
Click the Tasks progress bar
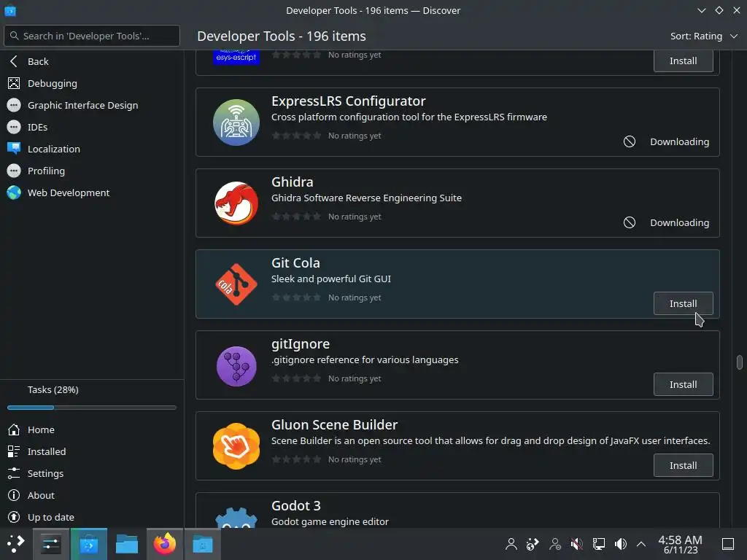point(92,408)
